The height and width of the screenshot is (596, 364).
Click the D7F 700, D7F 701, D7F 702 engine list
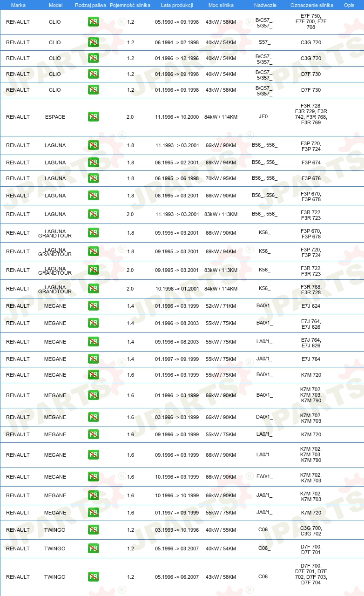tap(311, 574)
